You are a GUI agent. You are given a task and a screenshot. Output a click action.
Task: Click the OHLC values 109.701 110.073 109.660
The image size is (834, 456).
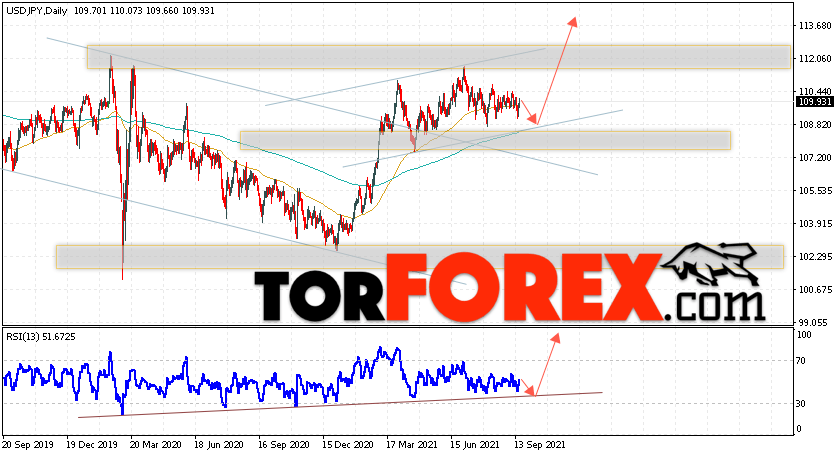(125, 11)
